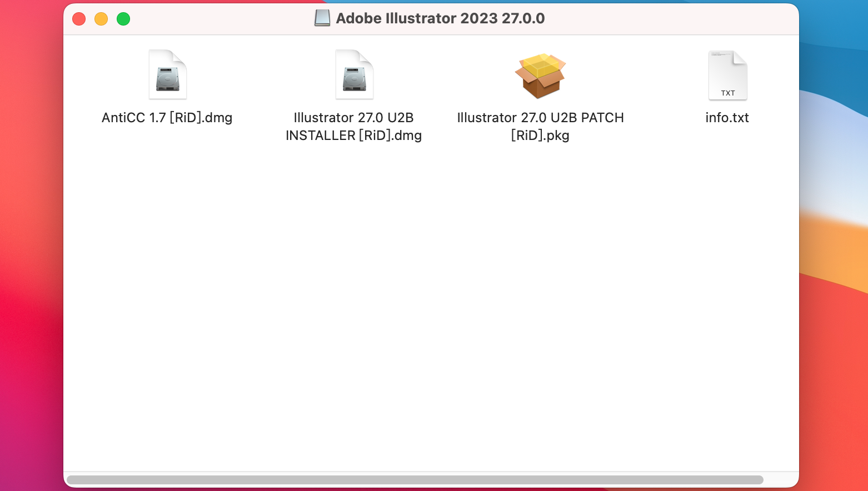Select the Illustrator 27.0 U2B PATCH filename text
Screen dimensions: 868x491
(540, 126)
